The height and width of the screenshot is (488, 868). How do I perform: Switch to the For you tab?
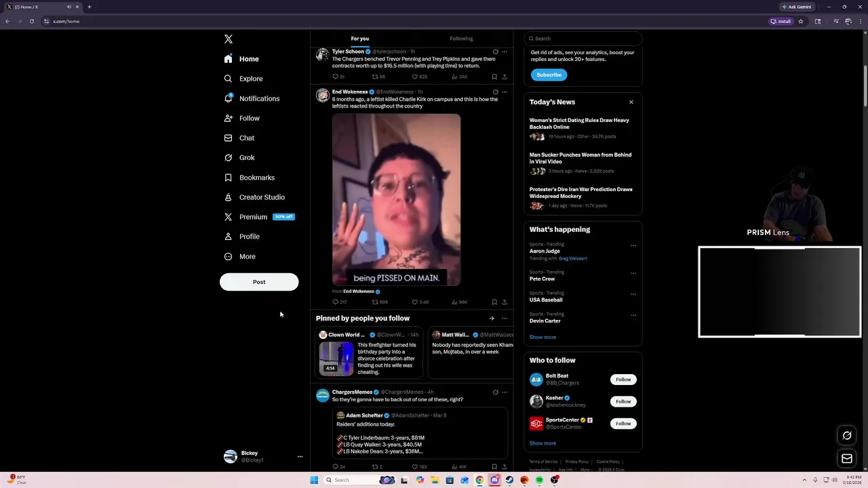(360, 39)
